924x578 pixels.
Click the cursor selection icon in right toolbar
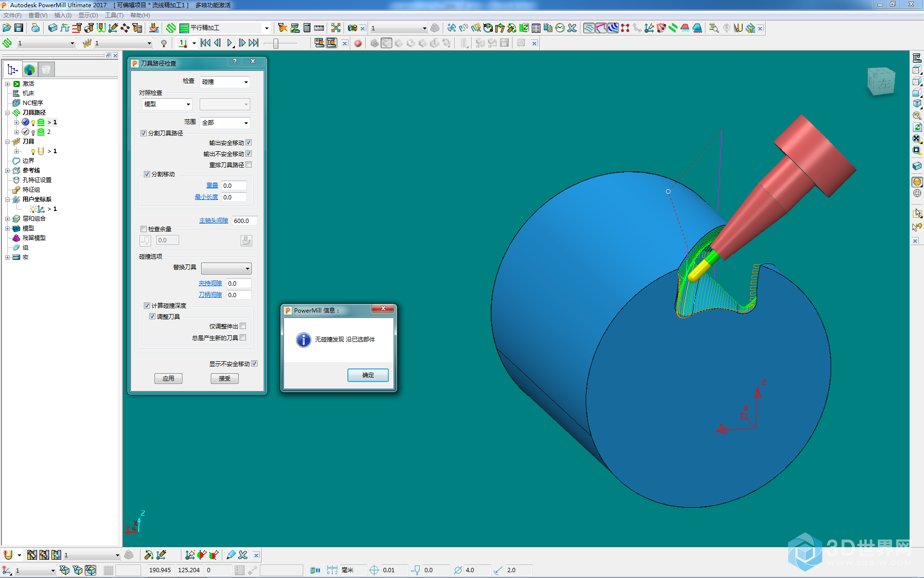tap(917, 213)
